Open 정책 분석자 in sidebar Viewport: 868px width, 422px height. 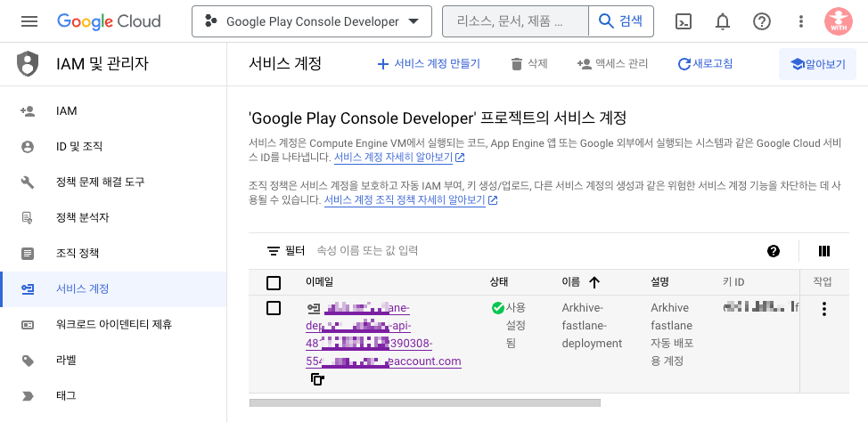pyautogui.click(x=113, y=217)
